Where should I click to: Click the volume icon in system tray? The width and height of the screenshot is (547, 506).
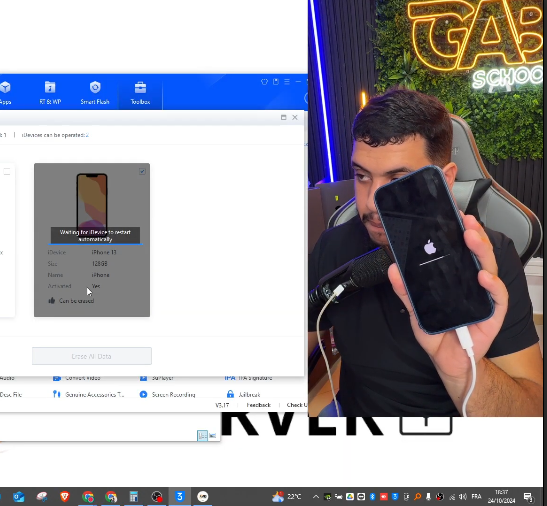tap(463, 496)
